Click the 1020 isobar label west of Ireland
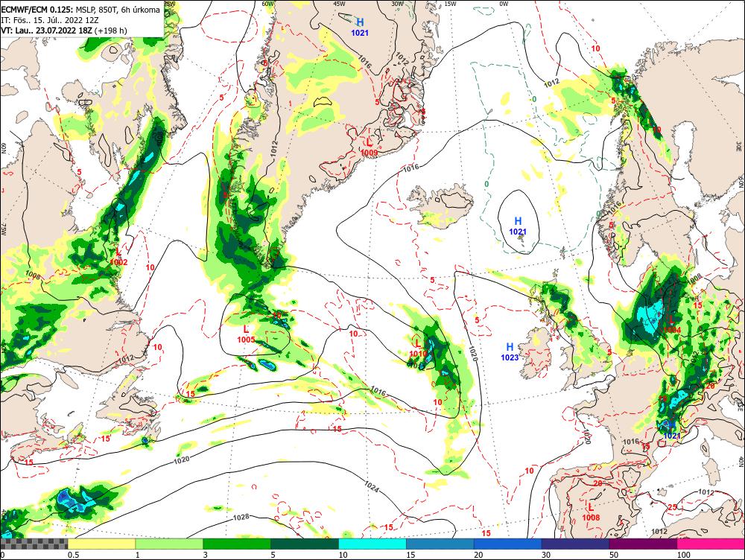The image size is (745, 560). 472,354
